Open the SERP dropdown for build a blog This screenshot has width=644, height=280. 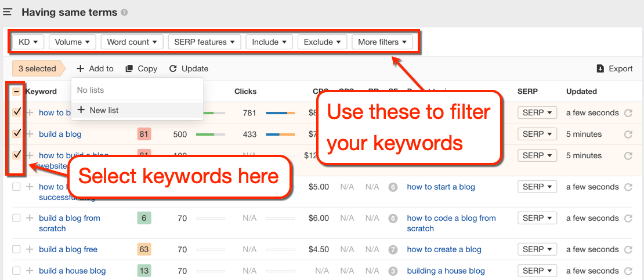537,134
